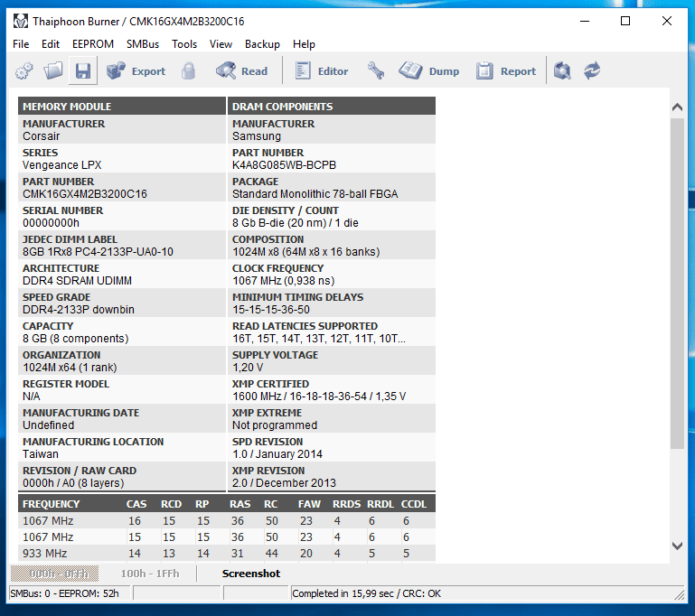
Task: Switch to the 100h - 1FFh tab
Action: tap(150, 574)
